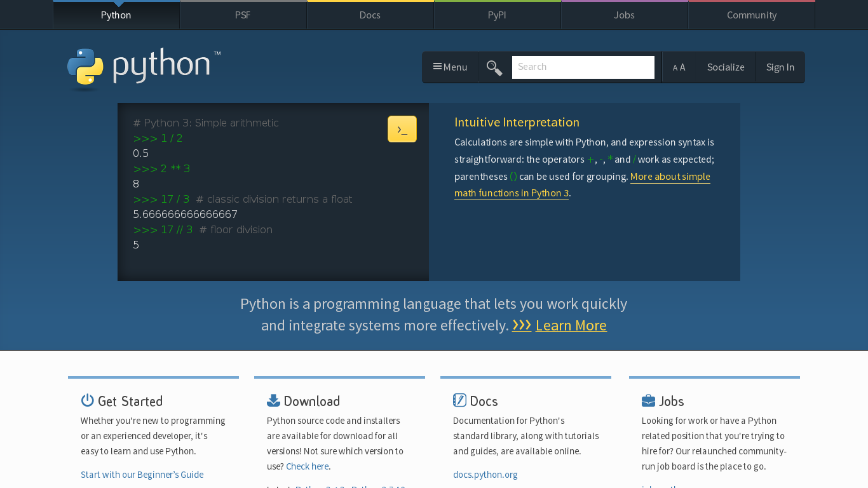
Task: Open Start with our Beginner's Guide link
Action: pyautogui.click(x=142, y=475)
